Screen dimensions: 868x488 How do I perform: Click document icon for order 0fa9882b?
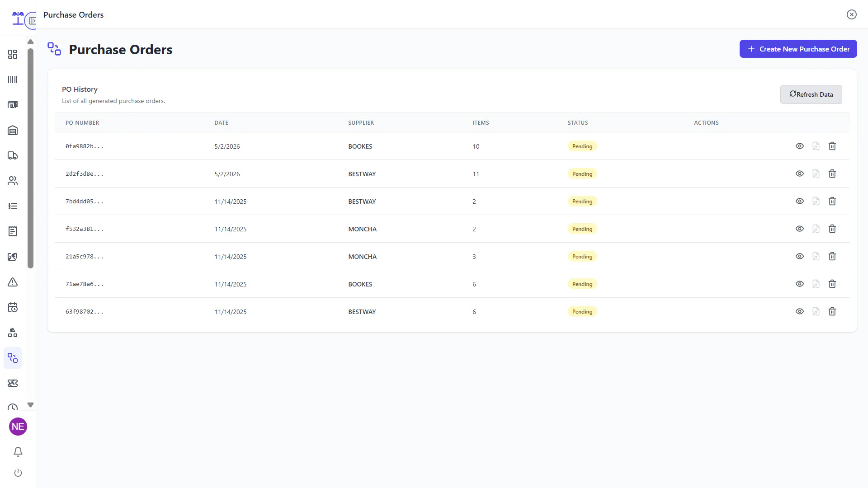[x=816, y=146]
